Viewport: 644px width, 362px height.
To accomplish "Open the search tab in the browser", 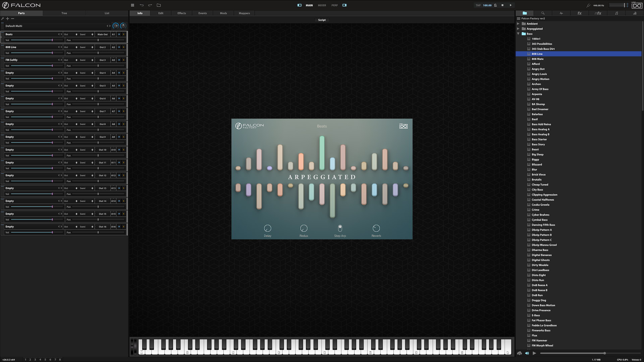I will click(543, 13).
